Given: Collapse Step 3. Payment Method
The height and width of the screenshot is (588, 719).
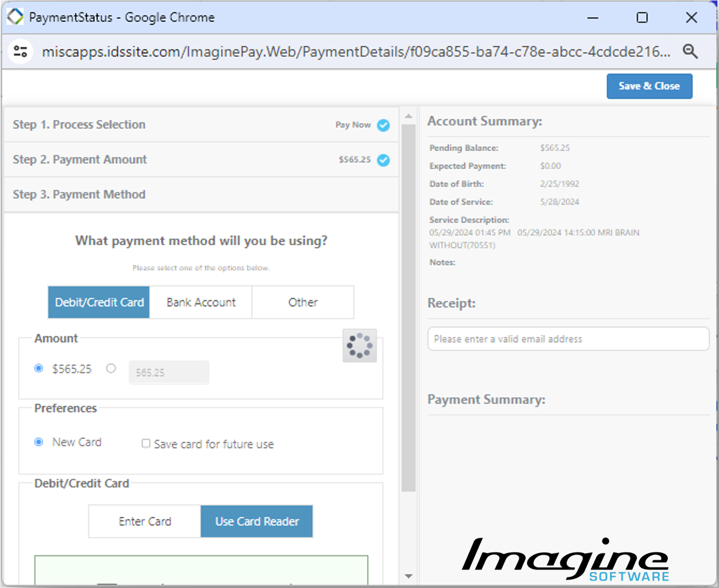Looking at the screenshot, I should [x=201, y=194].
